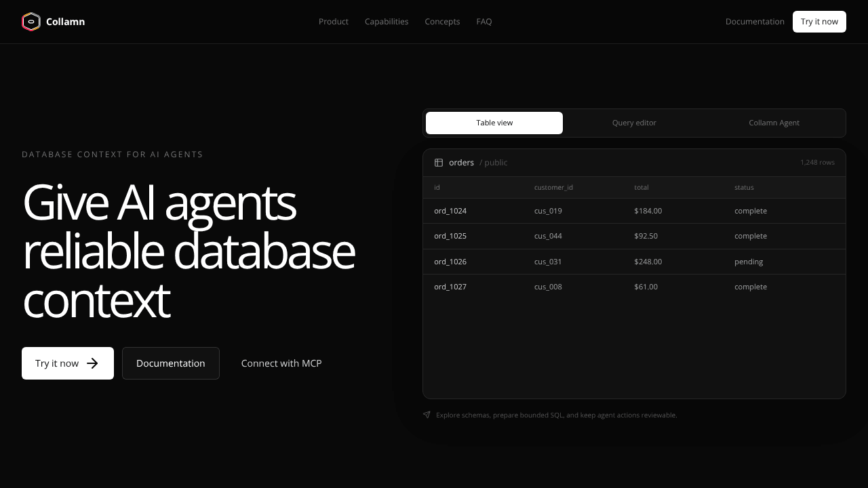This screenshot has width=868, height=488.
Task: Click the $248.00 total cell
Action: click(648, 262)
